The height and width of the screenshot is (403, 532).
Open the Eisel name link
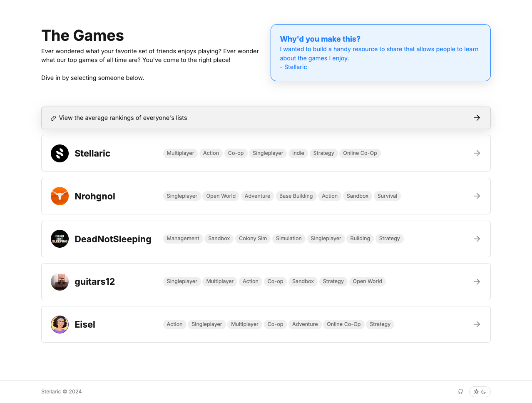(x=85, y=324)
